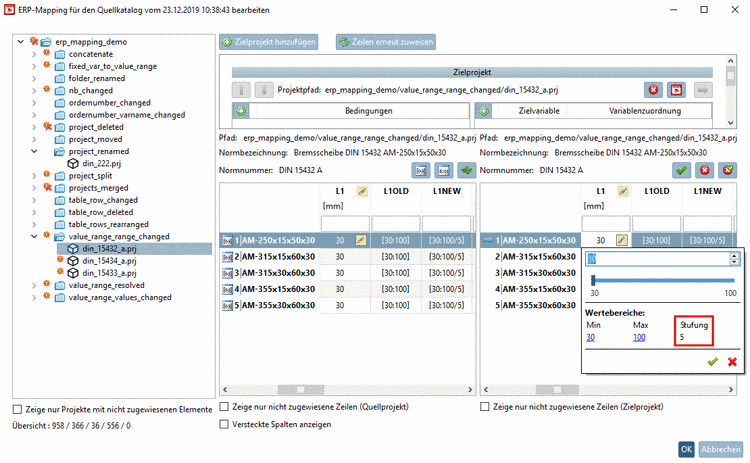
Task: Click the target table horizontal scrollbar thumb
Action: 557,389
